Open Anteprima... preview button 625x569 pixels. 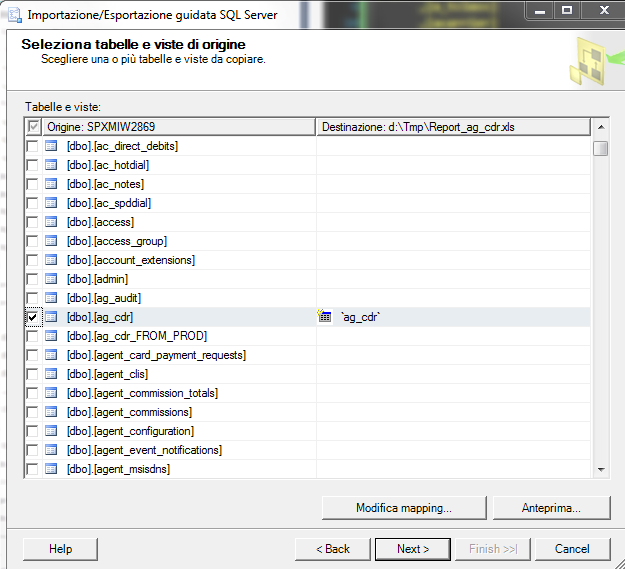click(x=551, y=508)
